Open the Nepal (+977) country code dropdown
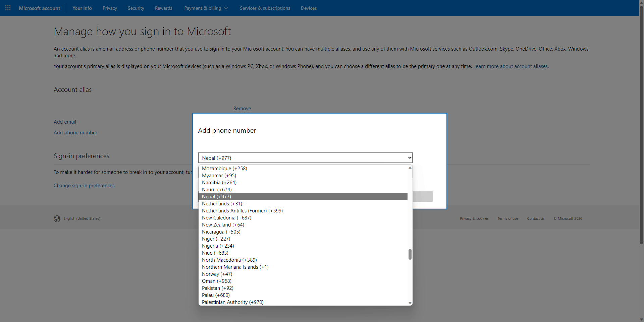Image resolution: width=644 pixels, height=322 pixels. pyautogui.click(x=305, y=158)
